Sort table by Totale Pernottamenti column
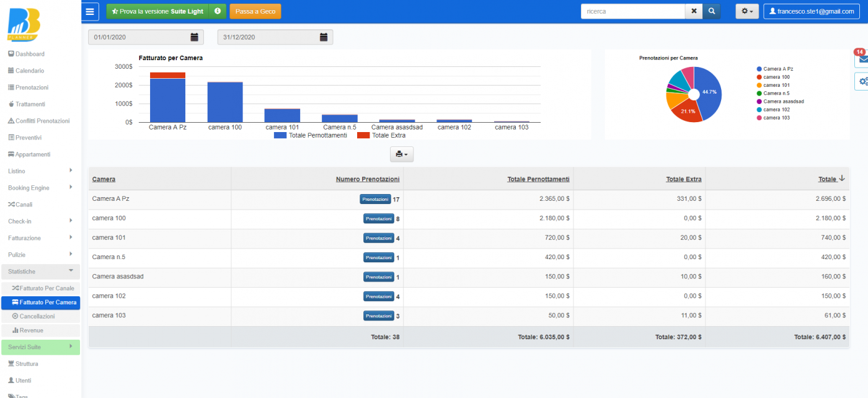This screenshot has width=868, height=398. pyautogui.click(x=538, y=179)
